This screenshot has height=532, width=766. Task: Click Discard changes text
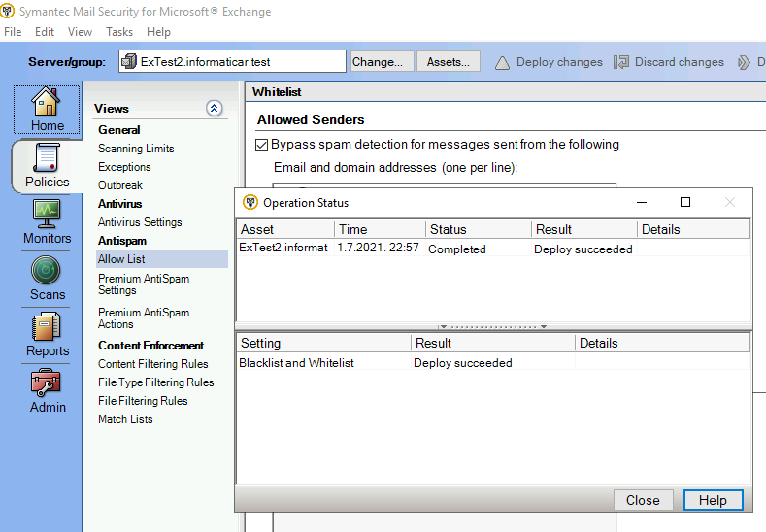pyautogui.click(x=679, y=62)
